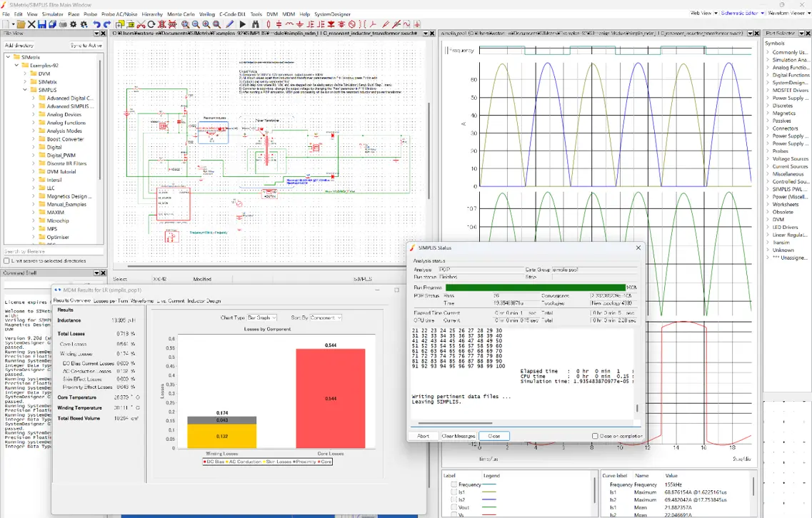Toggle the Is1 curve checkbox
Viewport: 812px width, 518px height.
point(454,492)
